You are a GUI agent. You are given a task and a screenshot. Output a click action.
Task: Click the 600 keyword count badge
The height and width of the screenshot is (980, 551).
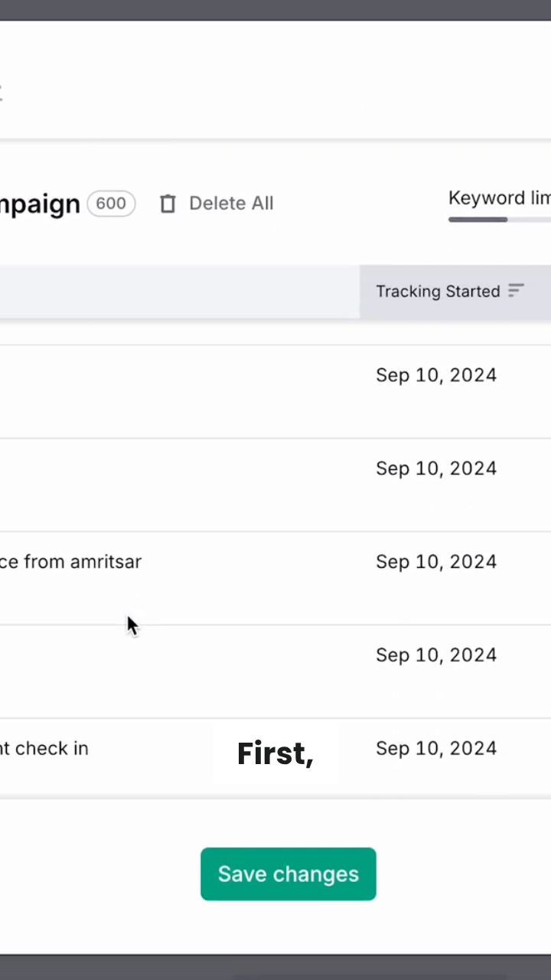coord(111,204)
